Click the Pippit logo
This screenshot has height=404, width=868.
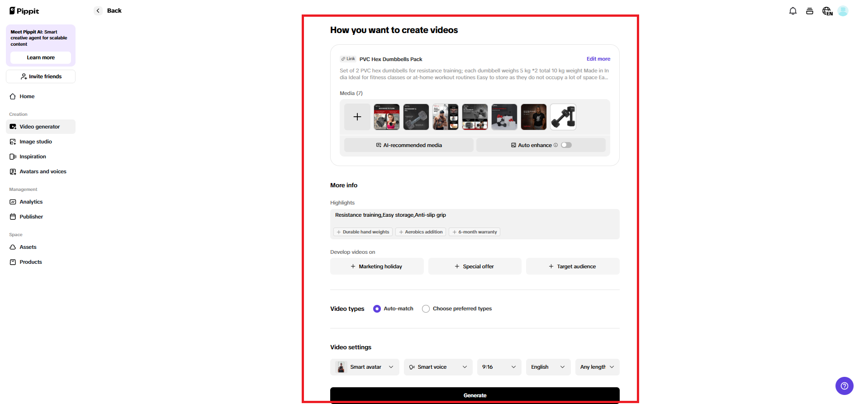(24, 11)
